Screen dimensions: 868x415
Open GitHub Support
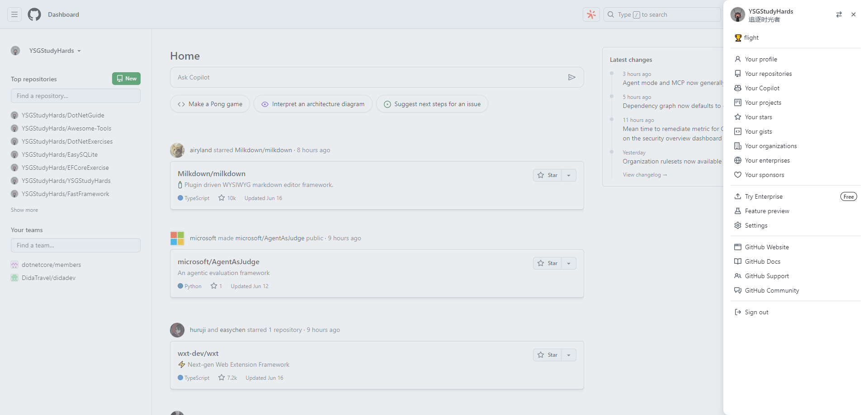point(796,276)
